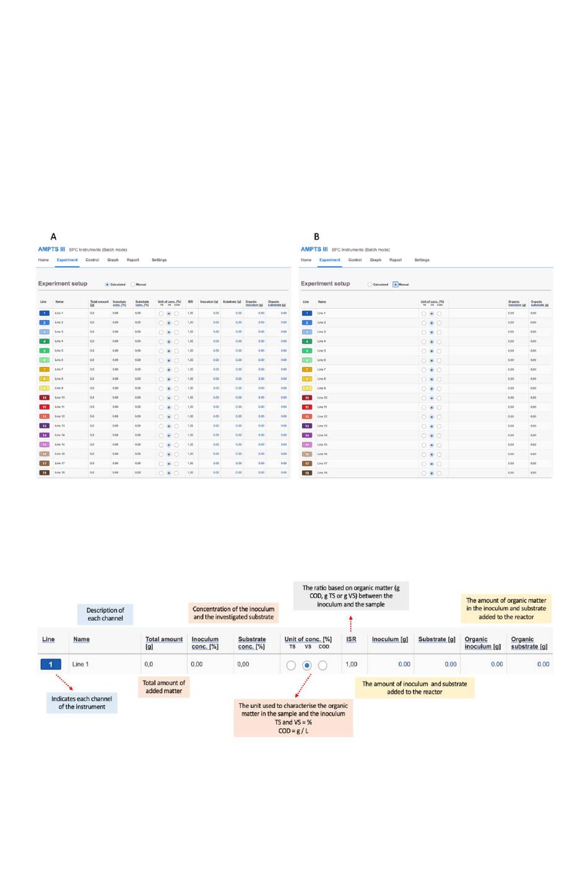The height and width of the screenshot is (872, 588).
Task: Select the Calculated radio in panel B
Action: pyautogui.click(x=370, y=285)
